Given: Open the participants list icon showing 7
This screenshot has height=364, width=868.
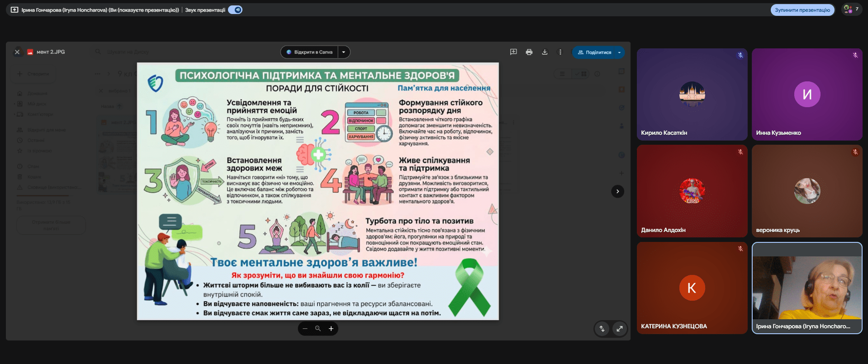Looking at the screenshot, I should coord(851,9).
